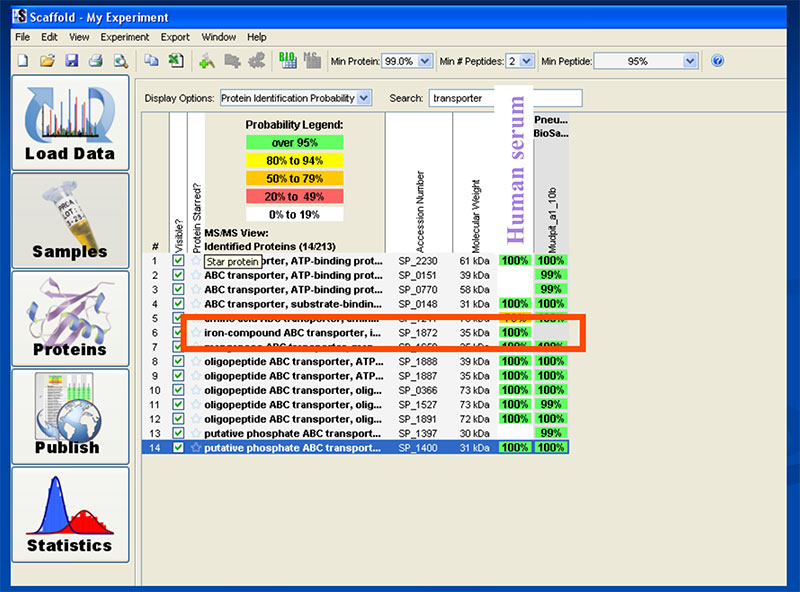Screen dimensions: 800x592
Task: Click the green plus toolbar icon
Action: click(x=207, y=61)
